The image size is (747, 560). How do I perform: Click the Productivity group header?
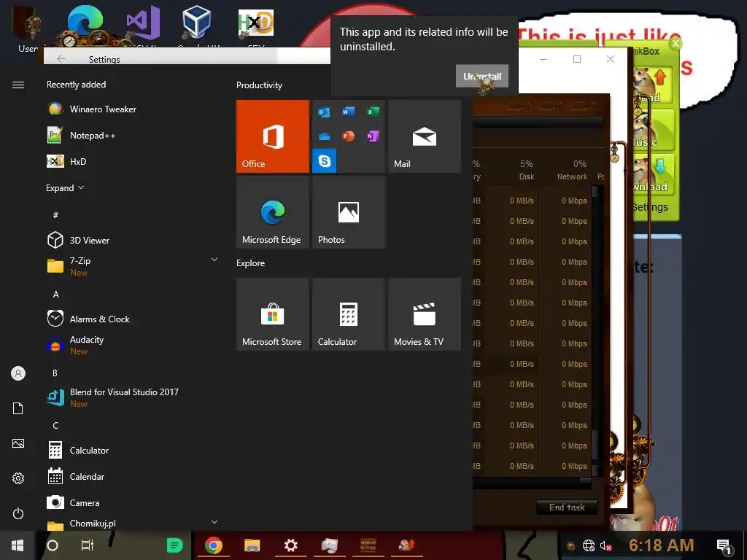259,85
